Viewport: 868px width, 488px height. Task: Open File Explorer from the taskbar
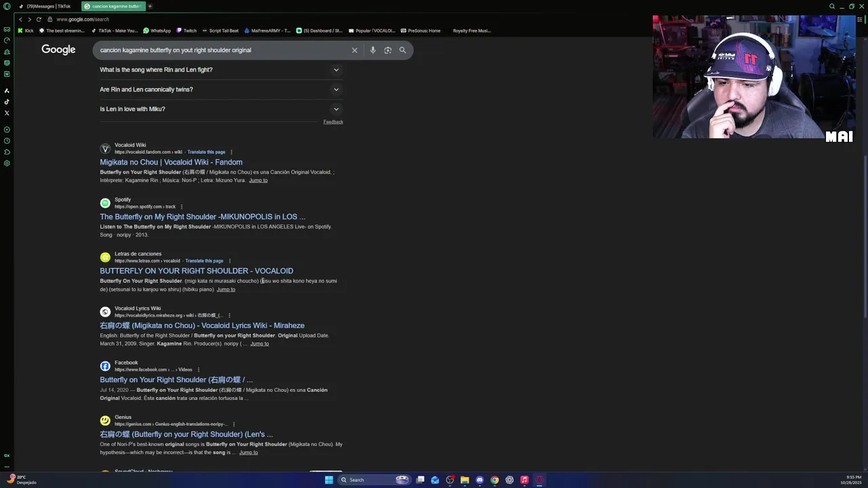point(465,480)
